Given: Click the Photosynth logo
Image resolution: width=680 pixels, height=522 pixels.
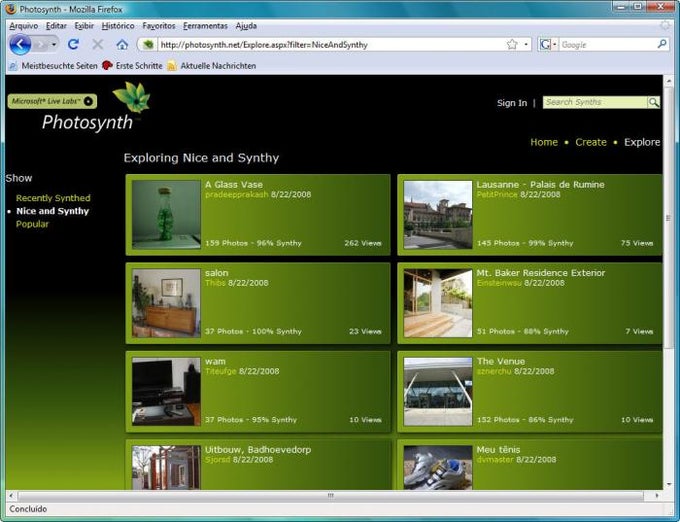Looking at the screenshot, I should pos(95,108).
